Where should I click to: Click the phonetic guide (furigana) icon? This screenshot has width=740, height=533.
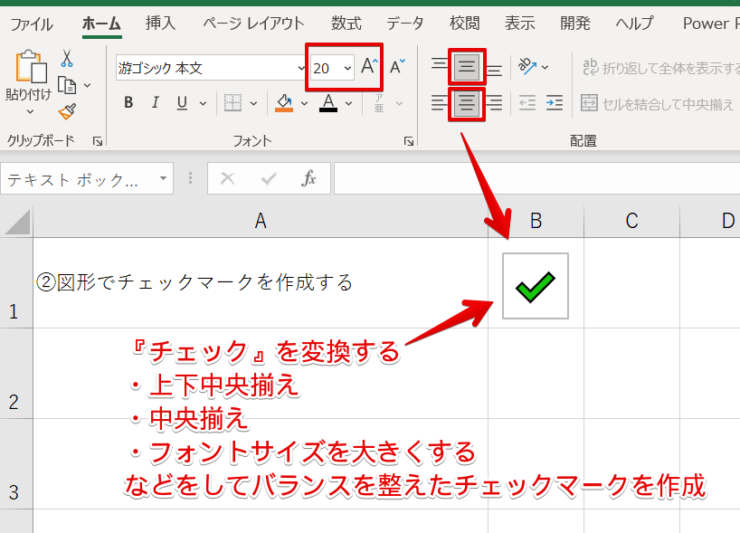[379, 103]
